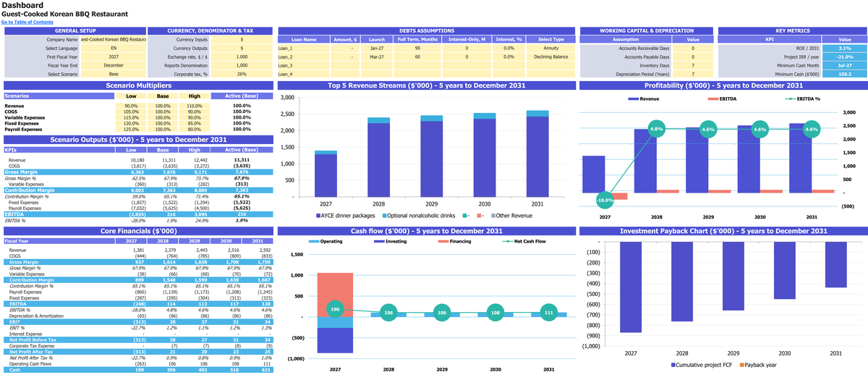Select the 2027 bar in Top 5 Revenue Streams
This screenshot has width=868, height=375.
325,174
